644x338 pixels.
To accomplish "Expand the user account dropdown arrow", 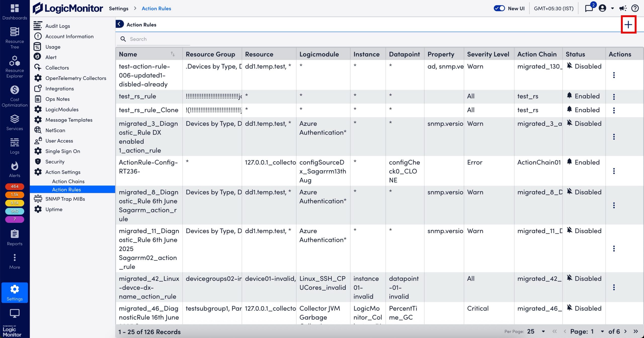I will click(612, 9).
